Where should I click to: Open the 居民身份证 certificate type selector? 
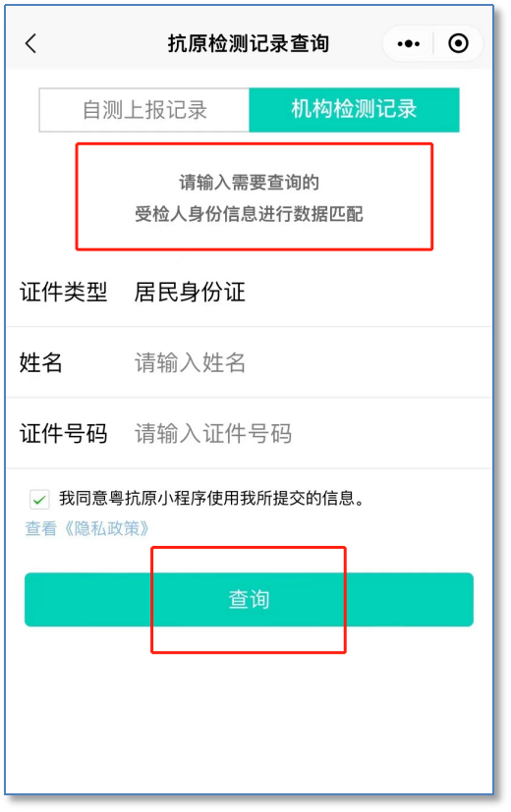[190, 292]
